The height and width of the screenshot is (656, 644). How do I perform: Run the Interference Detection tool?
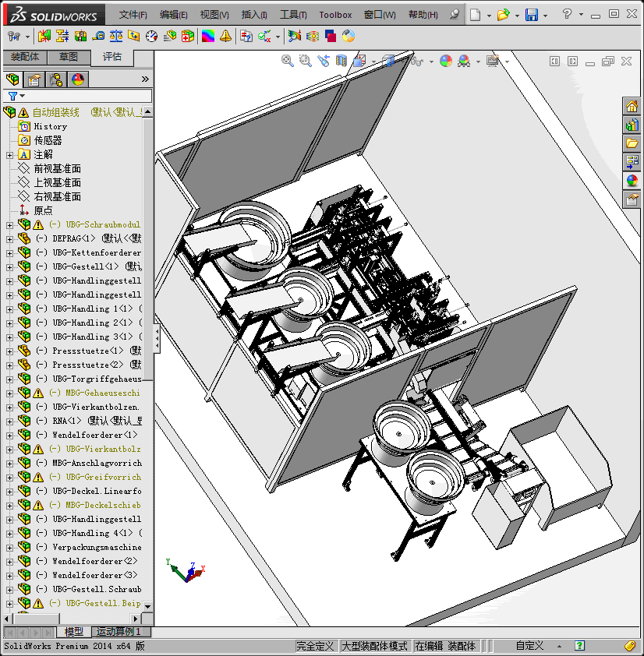tap(44, 37)
